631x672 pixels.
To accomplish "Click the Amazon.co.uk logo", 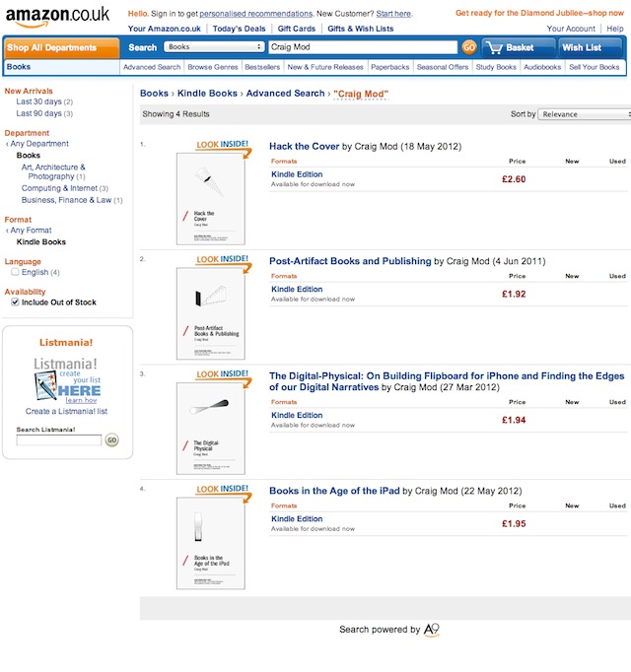I will coord(57,17).
